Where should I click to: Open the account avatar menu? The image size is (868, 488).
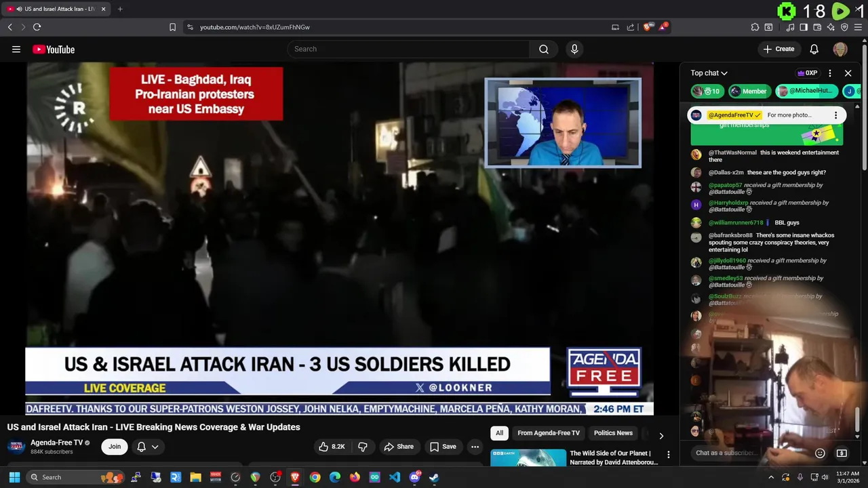pyautogui.click(x=840, y=49)
